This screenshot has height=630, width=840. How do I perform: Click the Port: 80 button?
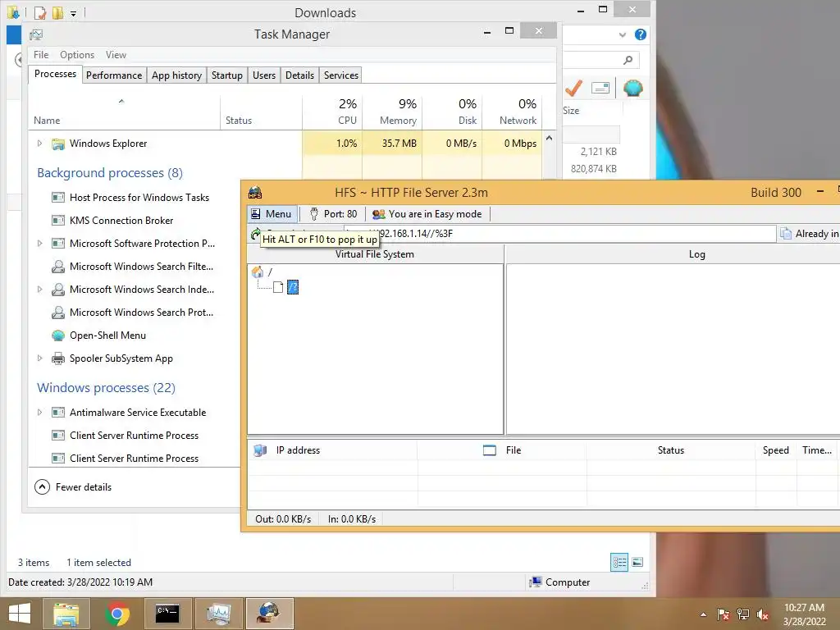333,214
